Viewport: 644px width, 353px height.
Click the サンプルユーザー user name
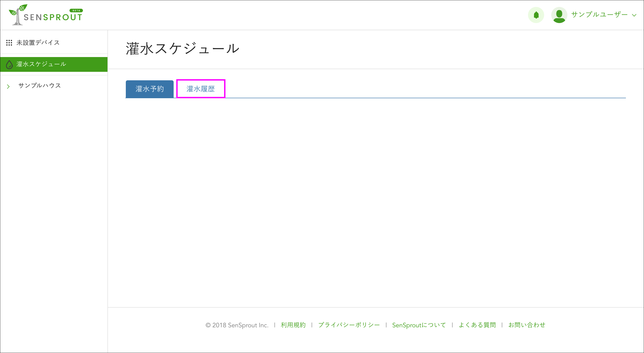tap(599, 15)
